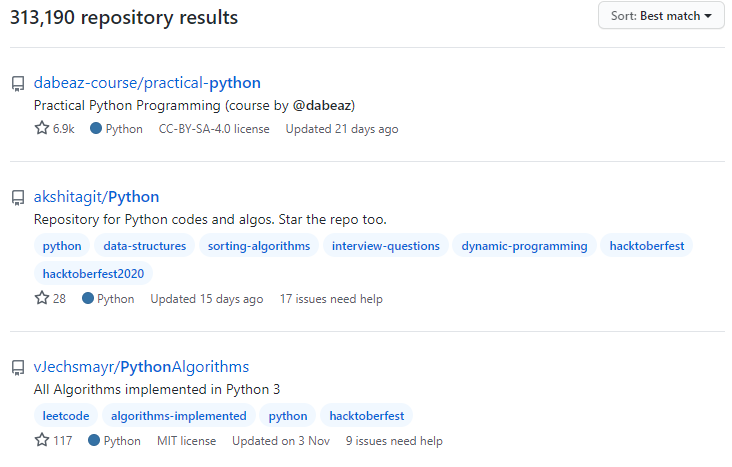732x467 pixels.
Task: Select the hacktoberfest2020 topic tag
Action: pos(93,274)
